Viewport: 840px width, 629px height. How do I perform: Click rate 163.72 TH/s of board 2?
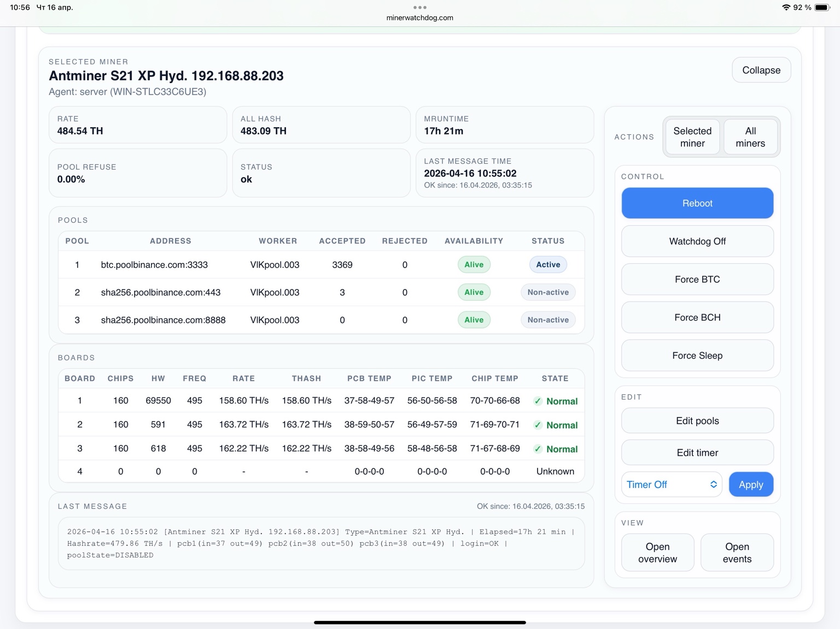pyautogui.click(x=244, y=425)
